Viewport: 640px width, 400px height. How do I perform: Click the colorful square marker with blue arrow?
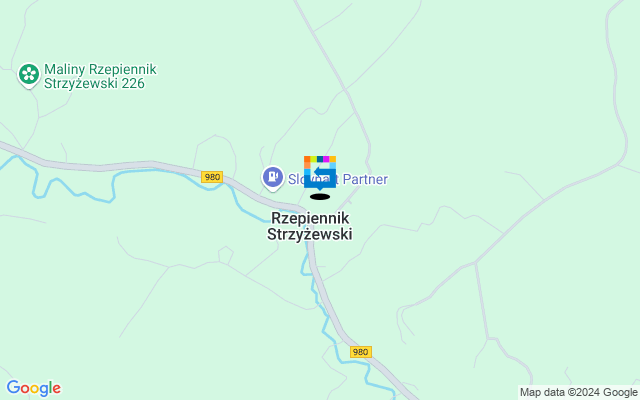(x=320, y=172)
